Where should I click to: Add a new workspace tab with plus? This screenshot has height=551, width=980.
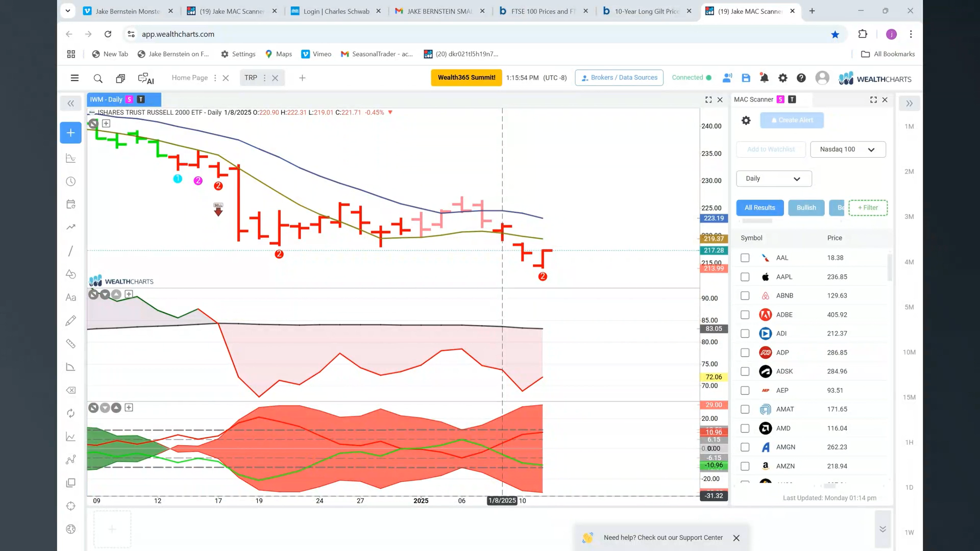click(x=302, y=78)
